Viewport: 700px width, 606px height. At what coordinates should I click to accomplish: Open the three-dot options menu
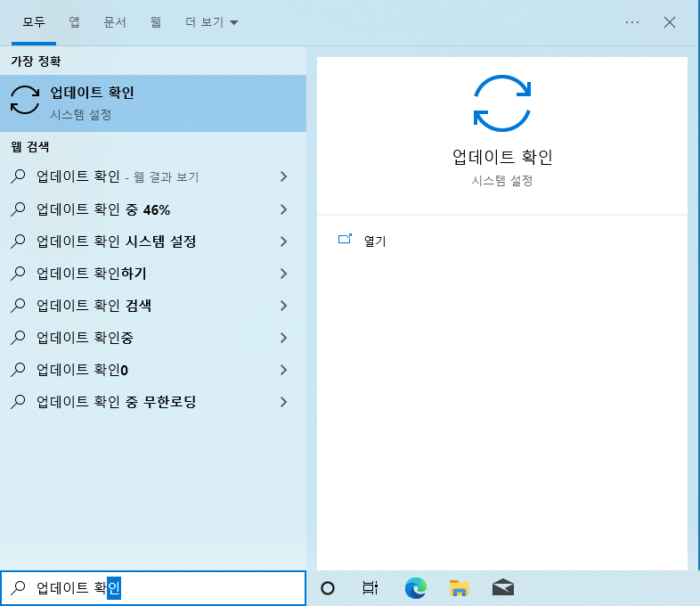pyautogui.click(x=632, y=22)
